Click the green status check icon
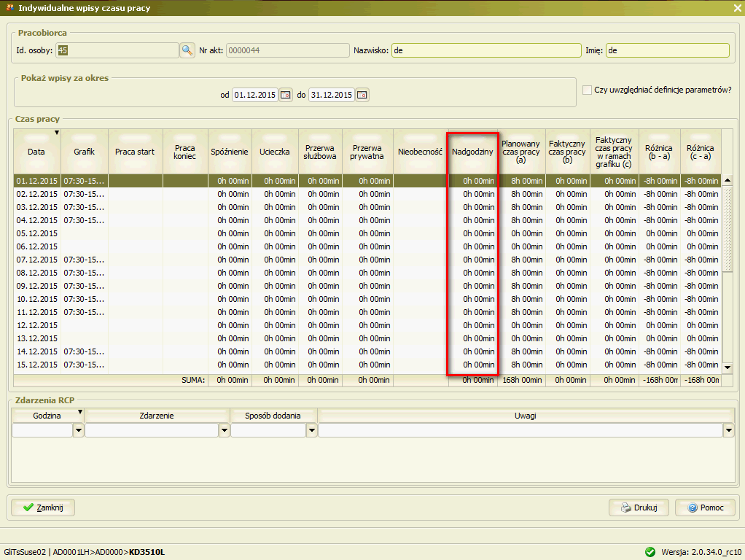This screenshot has height=560, width=745. pyautogui.click(x=650, y=552)
